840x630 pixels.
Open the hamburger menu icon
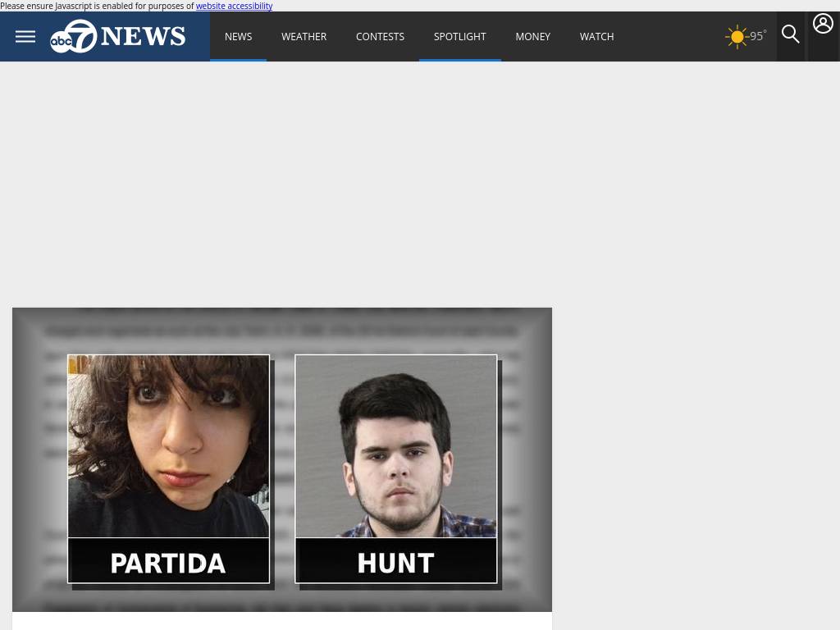[25, 36]
